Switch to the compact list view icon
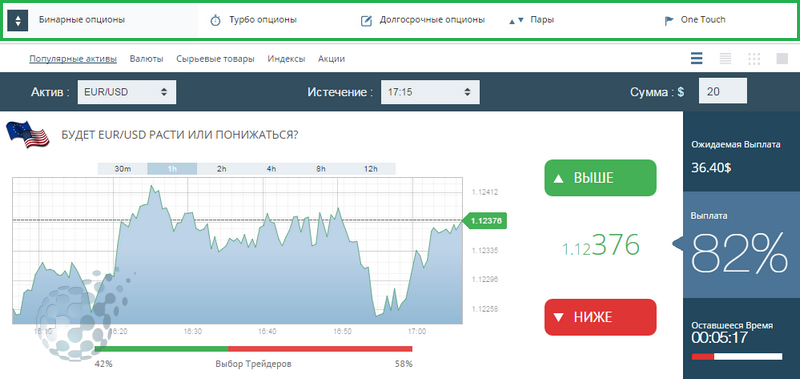Image resolution: width=800 pixels, height=379 pixels. click(725, 58)
